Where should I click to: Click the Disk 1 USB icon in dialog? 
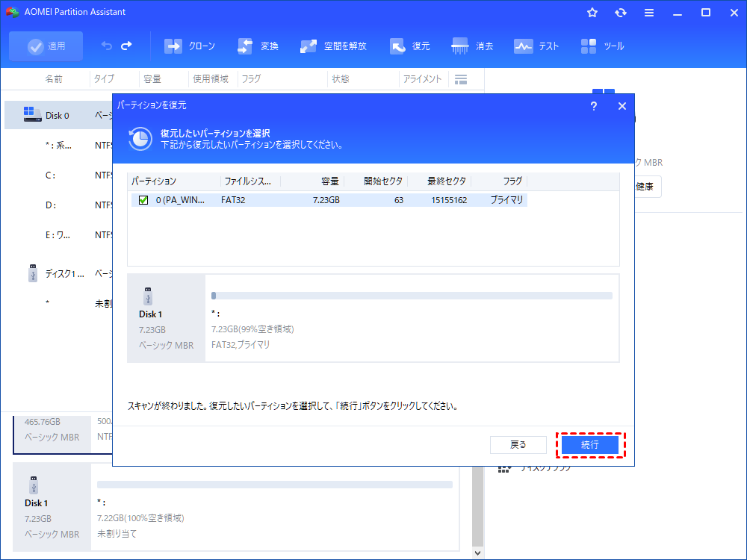tap(148, 296)
